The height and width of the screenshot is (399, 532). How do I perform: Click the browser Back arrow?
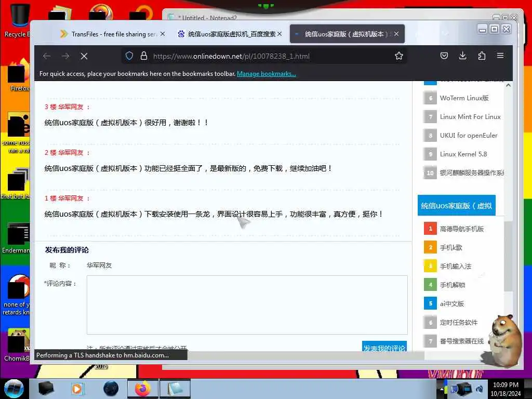click(x=47, y=56)
